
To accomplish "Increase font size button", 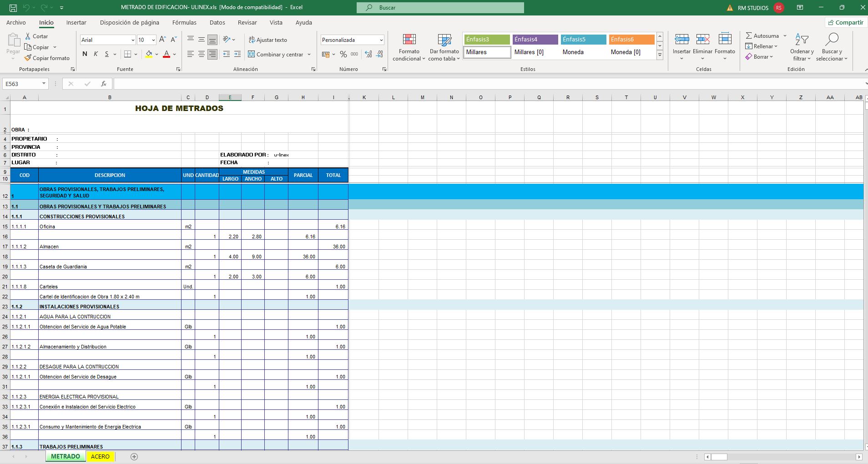I will 162,40.
